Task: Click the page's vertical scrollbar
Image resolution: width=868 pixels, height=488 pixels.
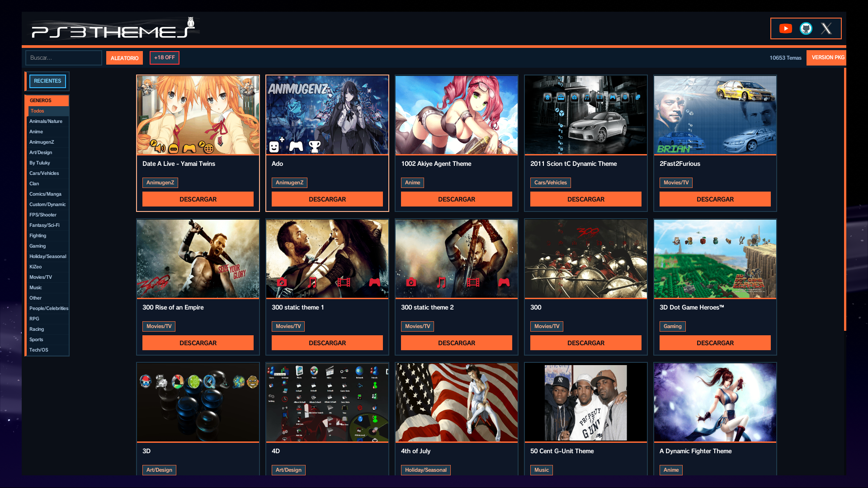Action: point(844,199)
